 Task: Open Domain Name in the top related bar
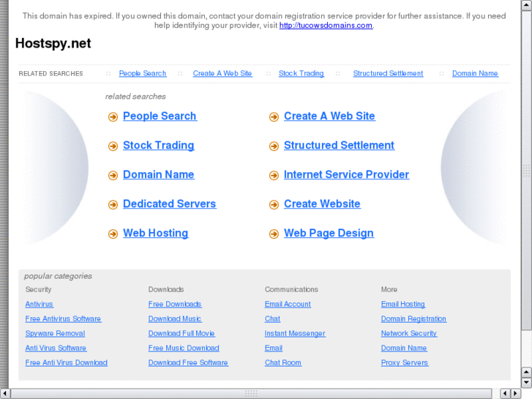coord(475,73)
